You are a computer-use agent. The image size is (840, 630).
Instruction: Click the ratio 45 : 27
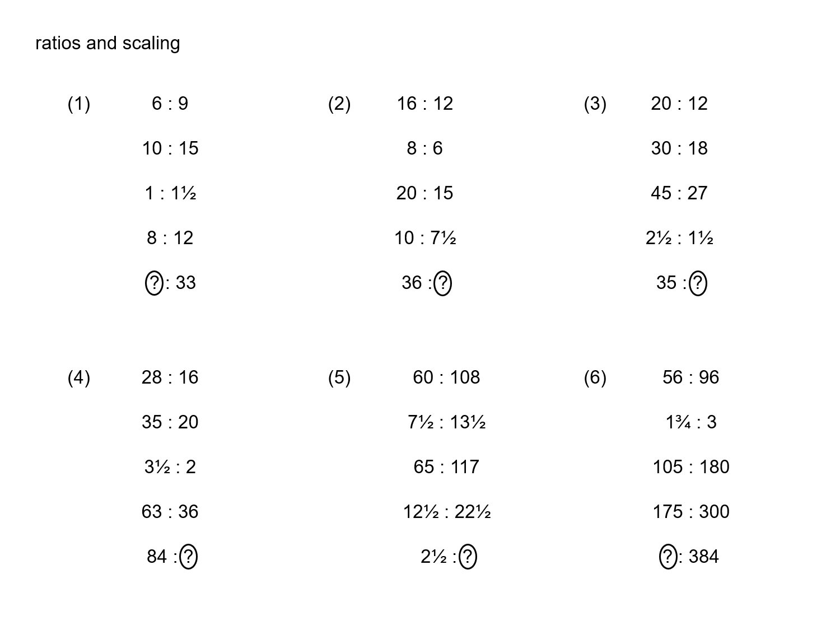pos(679,193)
